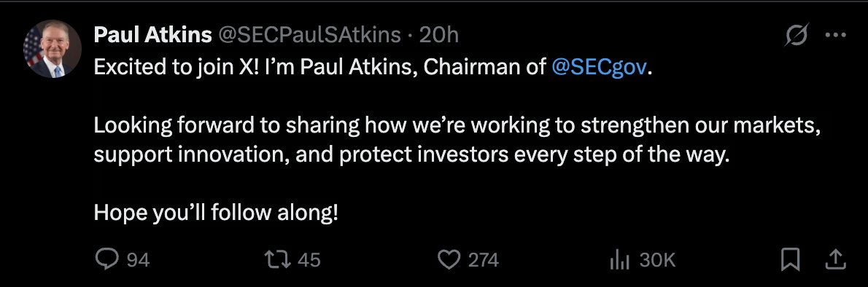Viewport: 868px width, 287px height.
Task: Click the 274 likes count
Action: coord(484,260)
